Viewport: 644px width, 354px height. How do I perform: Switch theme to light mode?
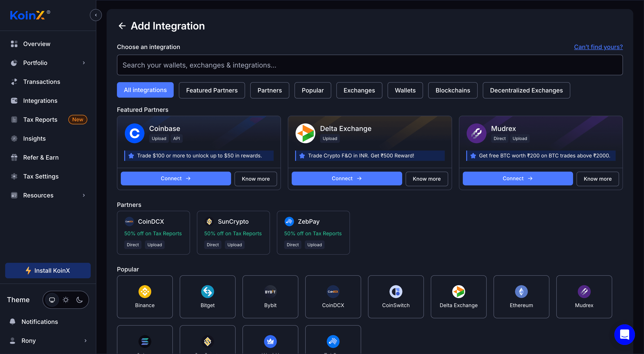[66, 300]
